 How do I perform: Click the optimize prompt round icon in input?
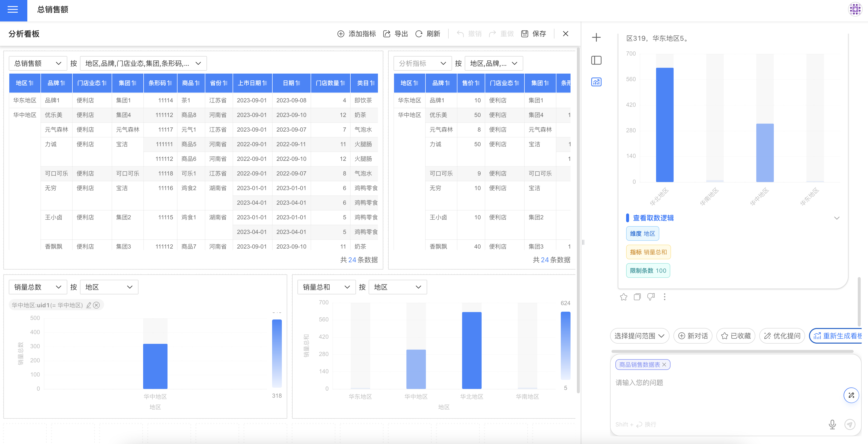tap(851, 395)
